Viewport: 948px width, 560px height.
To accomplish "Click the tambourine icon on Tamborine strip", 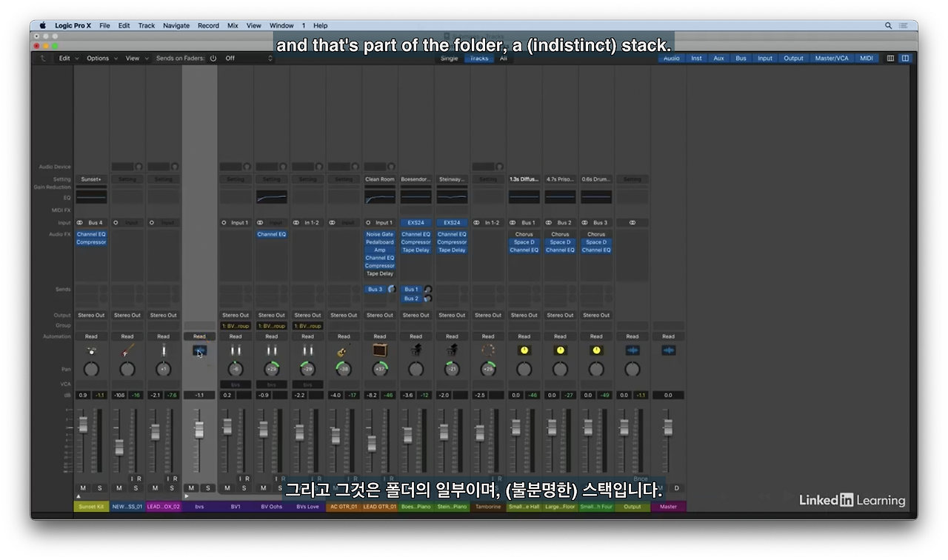I will [x=488, y=350].
